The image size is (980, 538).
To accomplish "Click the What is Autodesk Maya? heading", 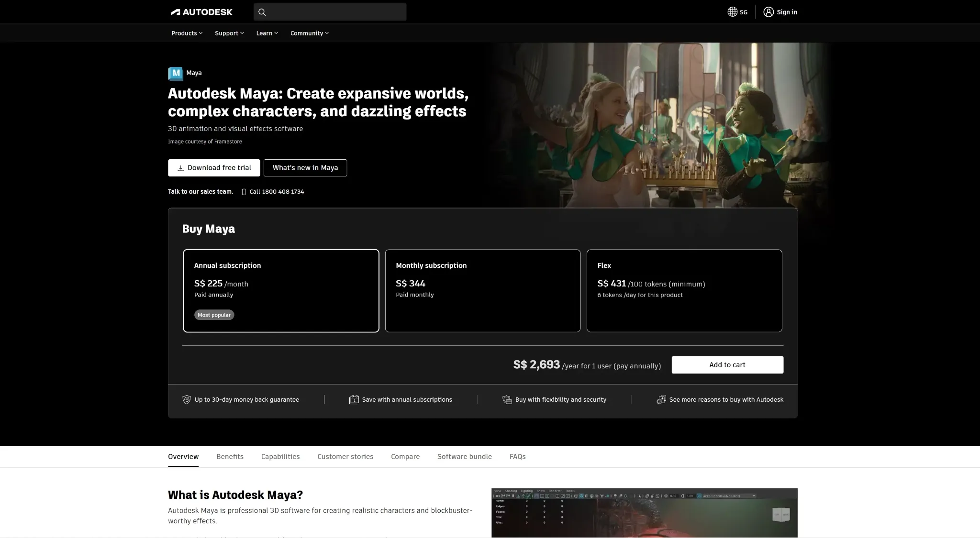I will pyautogui.click(x=235, y=495).
